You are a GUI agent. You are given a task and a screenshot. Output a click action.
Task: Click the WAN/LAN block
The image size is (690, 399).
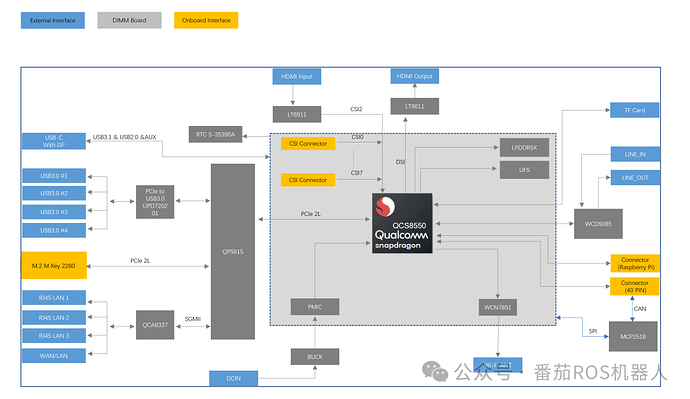(54, 356)
